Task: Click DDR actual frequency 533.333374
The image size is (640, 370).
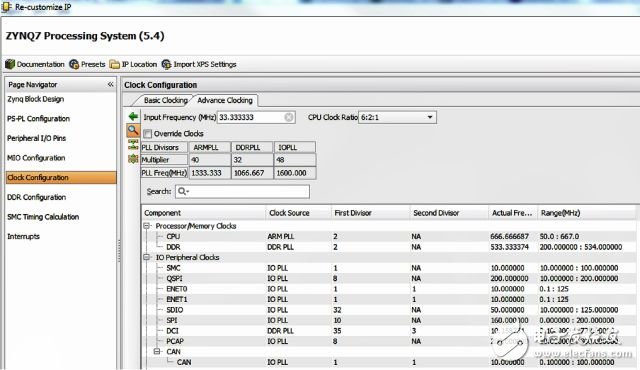Action: 509,247
